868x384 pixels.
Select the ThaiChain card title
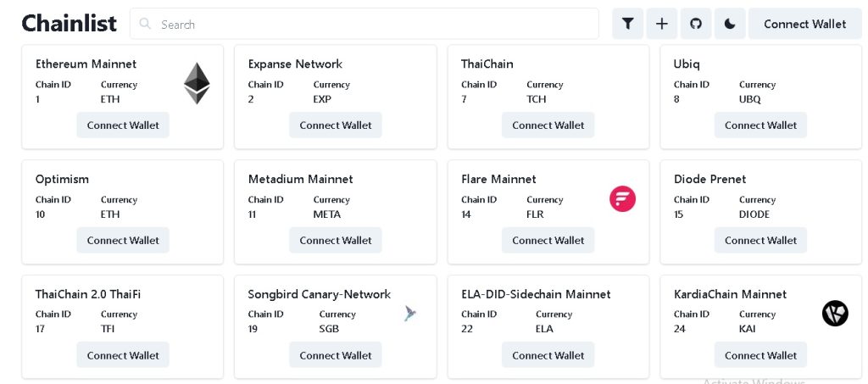[x=487, y=64]
